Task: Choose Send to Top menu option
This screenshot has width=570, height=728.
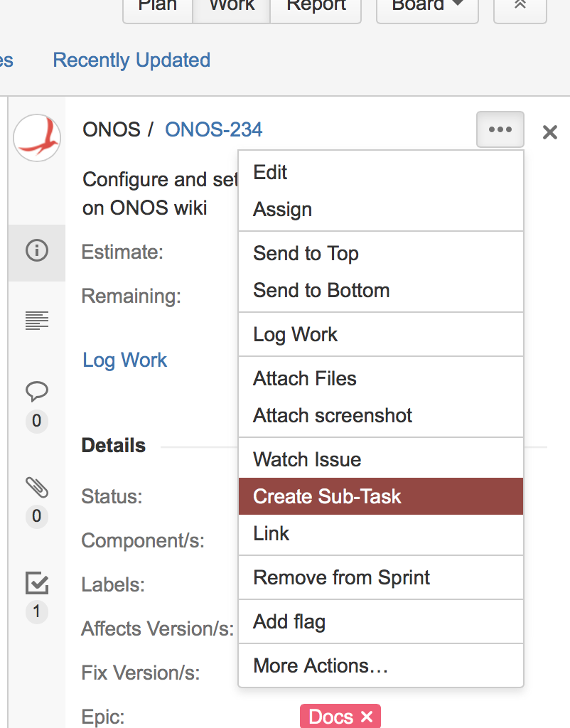Action: point(306,254)
